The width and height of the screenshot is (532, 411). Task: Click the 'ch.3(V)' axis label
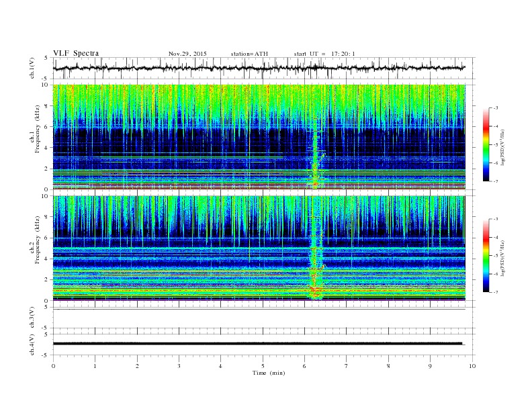32,318
